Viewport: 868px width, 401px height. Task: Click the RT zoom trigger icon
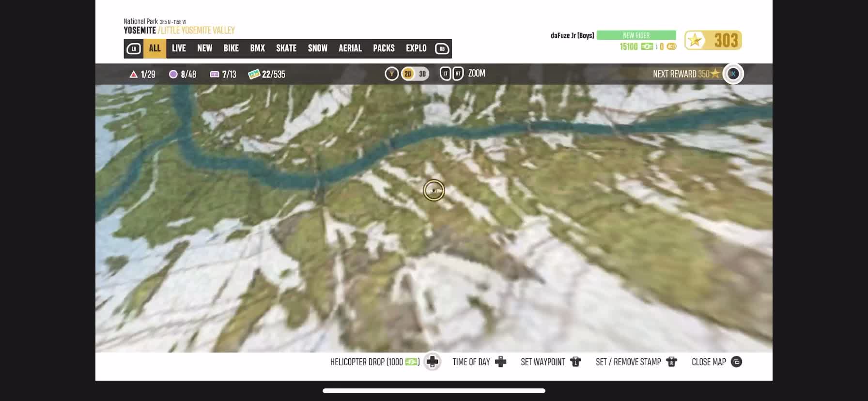click(x=458, y=74)
